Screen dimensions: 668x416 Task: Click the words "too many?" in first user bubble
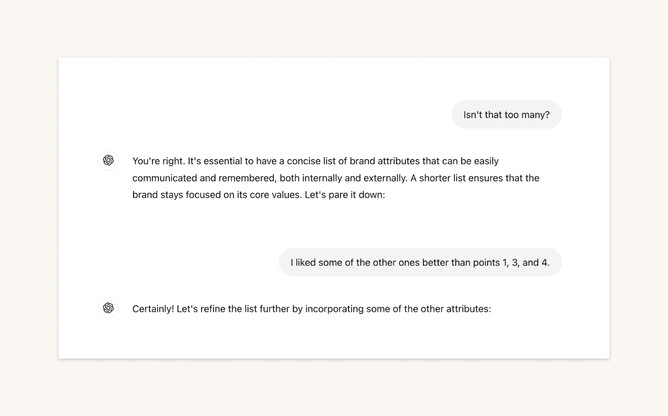[527, 115]
